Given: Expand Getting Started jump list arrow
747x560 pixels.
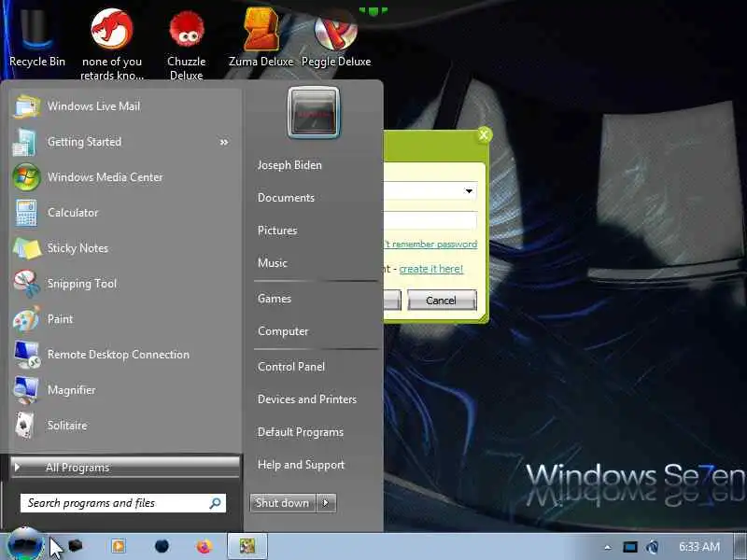Looking at the screenshot, I should tap(224, 142).
